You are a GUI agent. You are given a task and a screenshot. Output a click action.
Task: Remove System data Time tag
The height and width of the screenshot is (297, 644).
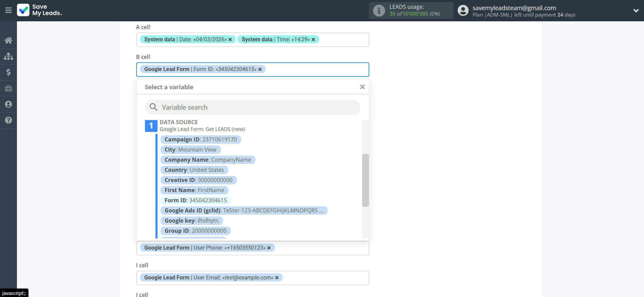[313, 40]
